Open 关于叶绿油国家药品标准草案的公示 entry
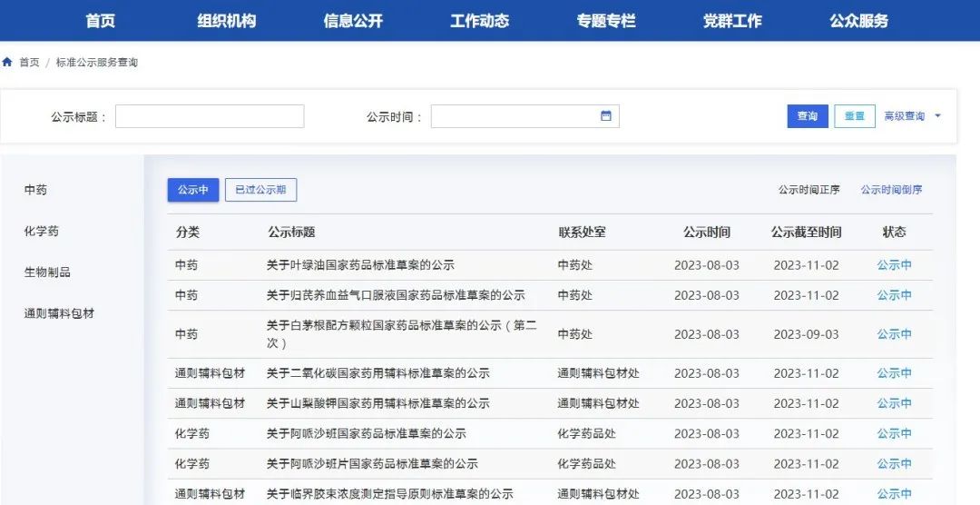Viewport: 980px width, 505px height. [360, 265]
